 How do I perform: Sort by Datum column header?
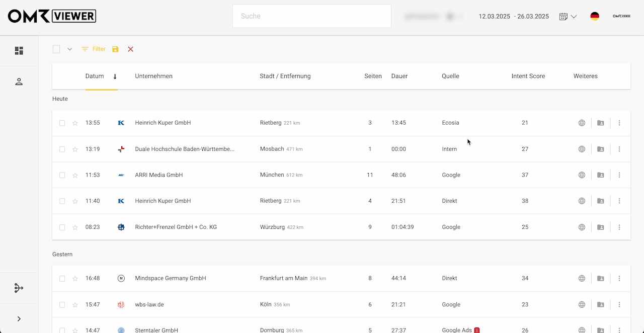click(x=95, y=76)
